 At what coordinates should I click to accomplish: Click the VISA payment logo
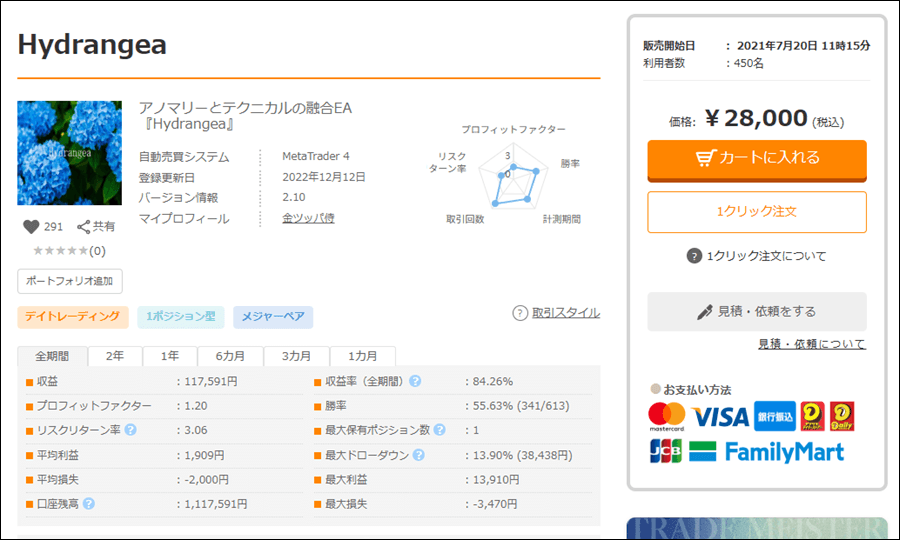[x=720, y=417]
